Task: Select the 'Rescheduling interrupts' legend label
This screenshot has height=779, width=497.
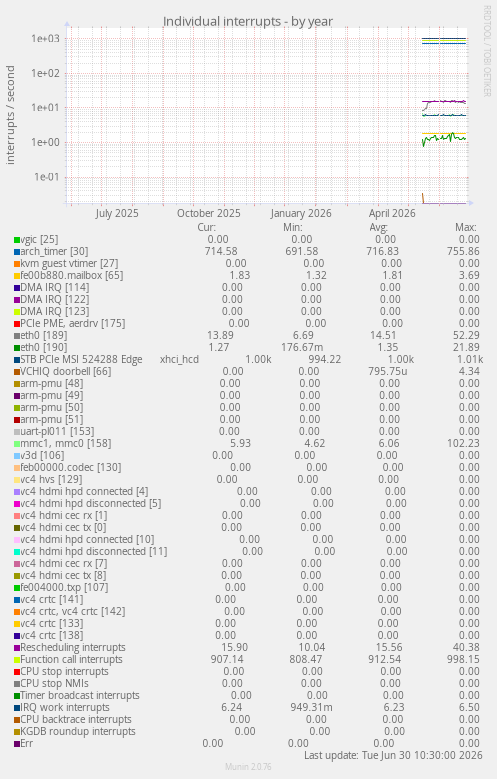Action: 73,647
